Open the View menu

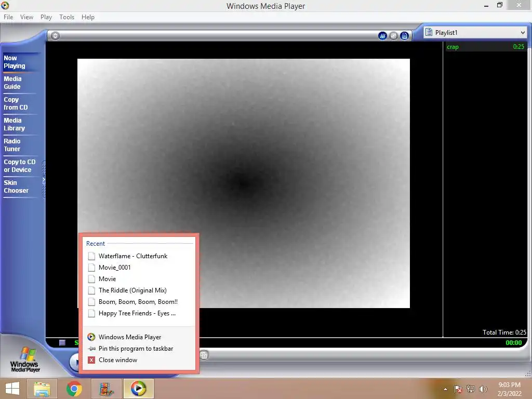point(27,17)
